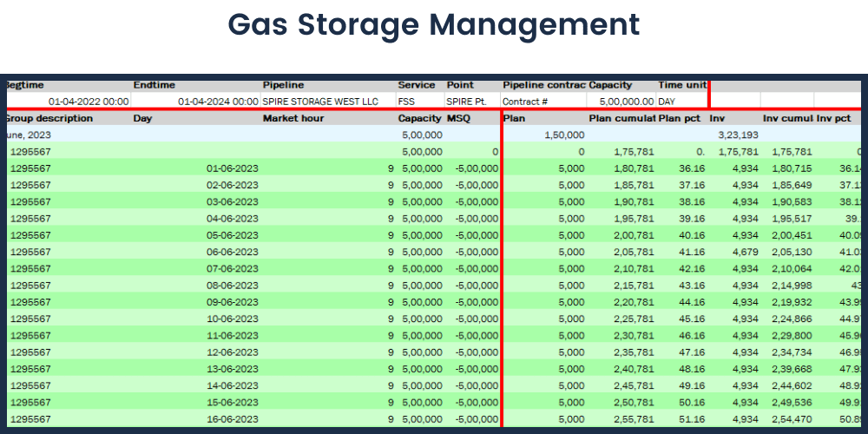Image resolution: width=868 pixels, height=434 pixels.
Task: Select the Plan pct column header
Action: click(681, 118)
